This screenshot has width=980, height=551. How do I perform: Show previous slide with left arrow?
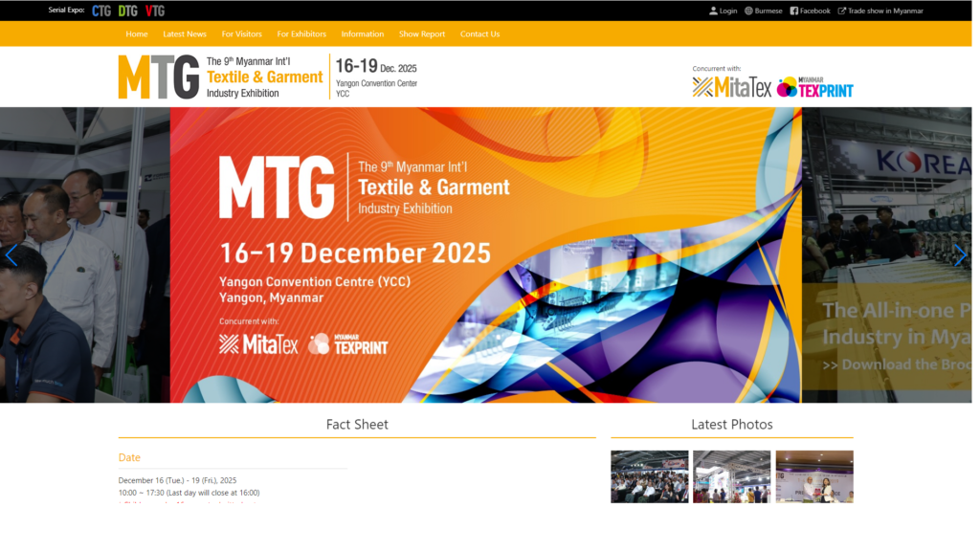coord(11,254)
